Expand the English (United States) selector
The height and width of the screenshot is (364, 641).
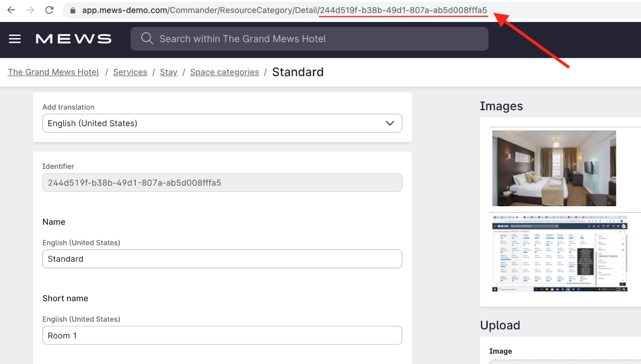(222, 123)
